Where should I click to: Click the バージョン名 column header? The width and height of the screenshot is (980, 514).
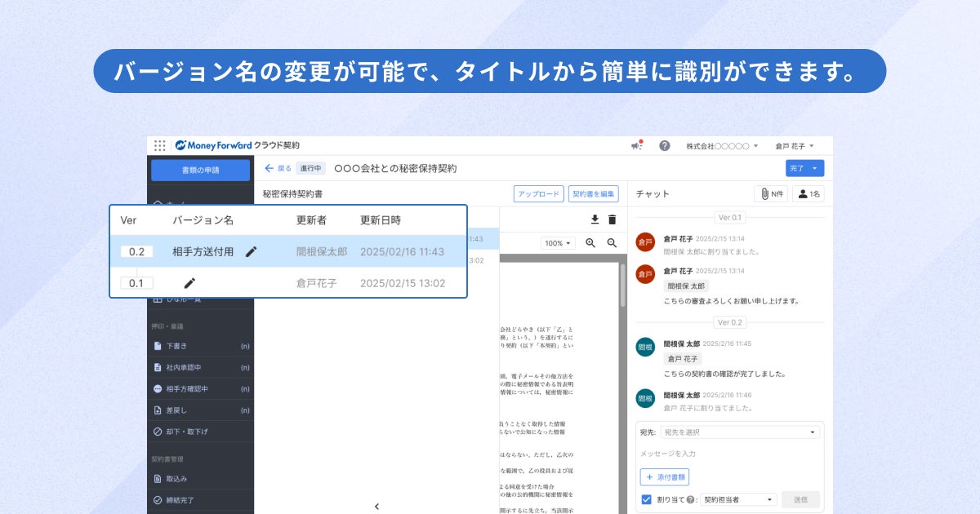[203, 220]
